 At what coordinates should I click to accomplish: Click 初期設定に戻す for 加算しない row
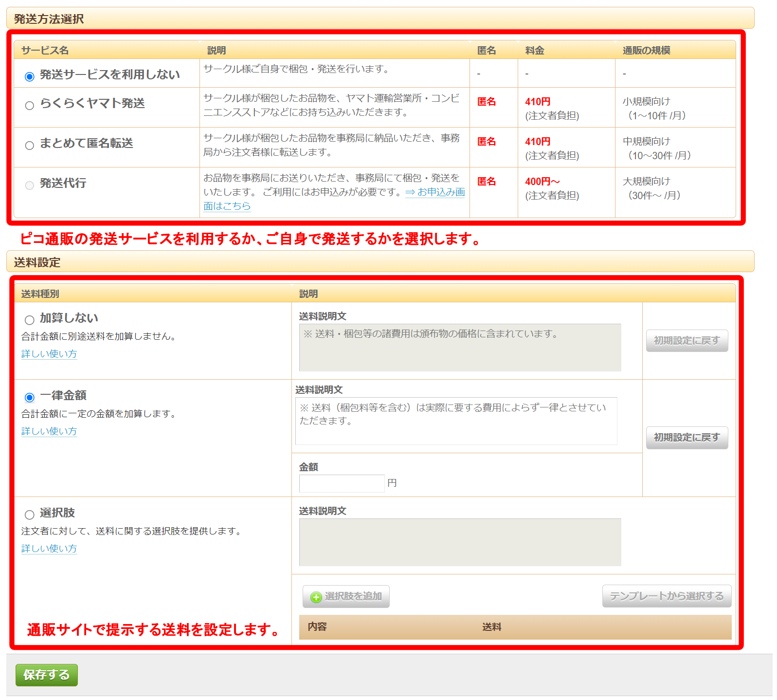pos(687,341)
